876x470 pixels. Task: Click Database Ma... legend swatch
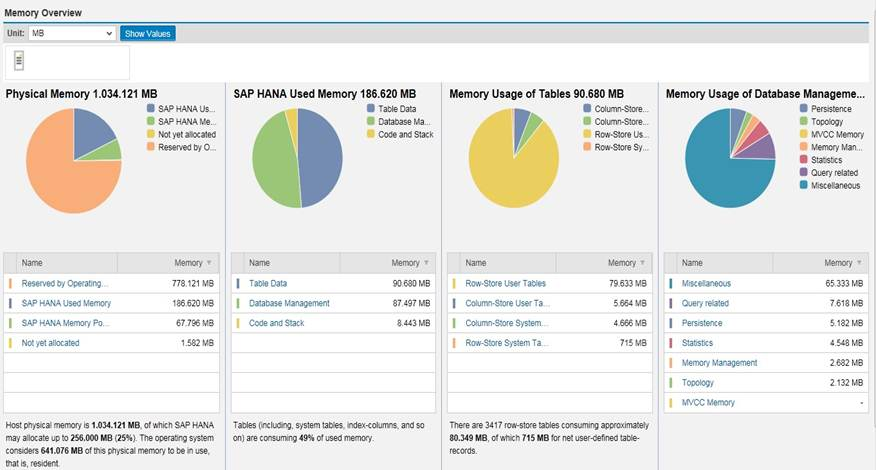(x=371, y=121)
